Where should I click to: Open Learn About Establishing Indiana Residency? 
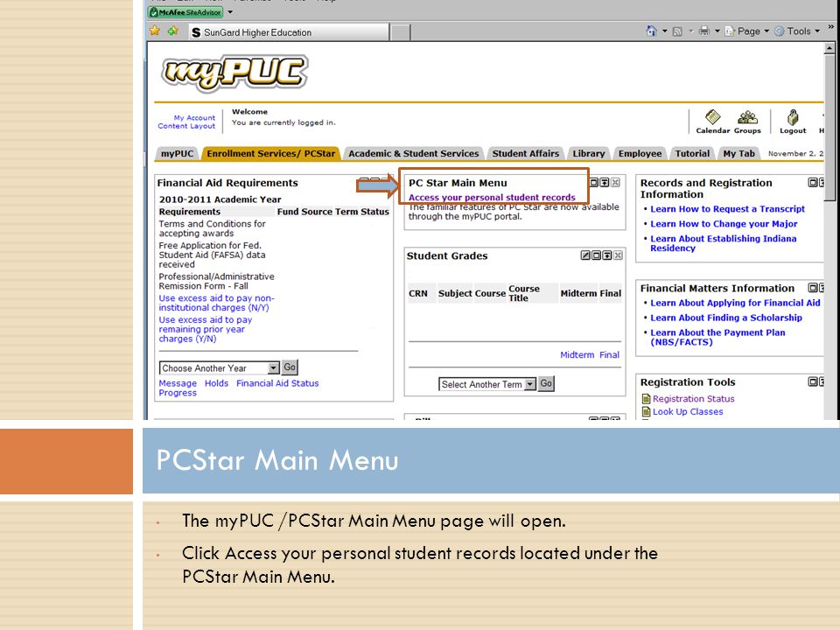[724, 243]
